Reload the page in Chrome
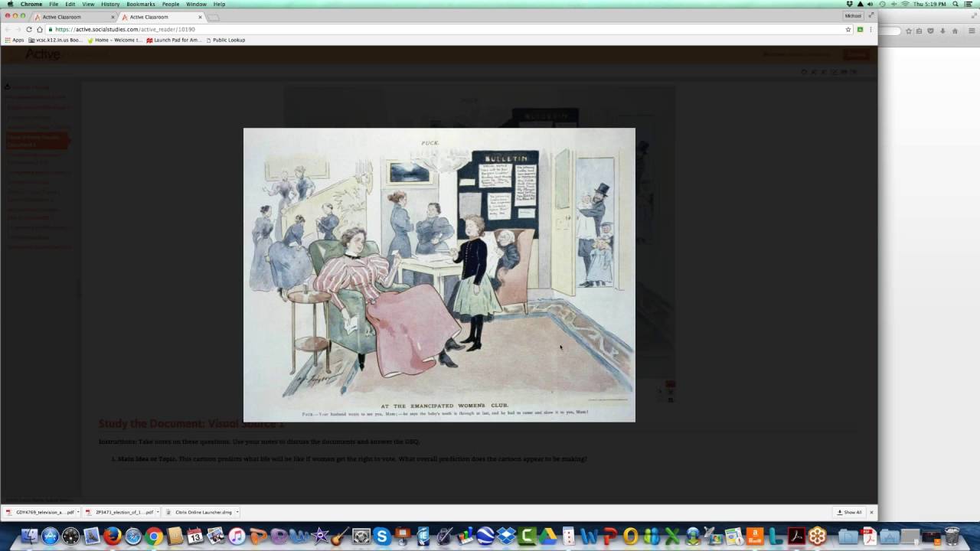Image resolution: width=980 pixels, height=551 pixels. [29, 29]
